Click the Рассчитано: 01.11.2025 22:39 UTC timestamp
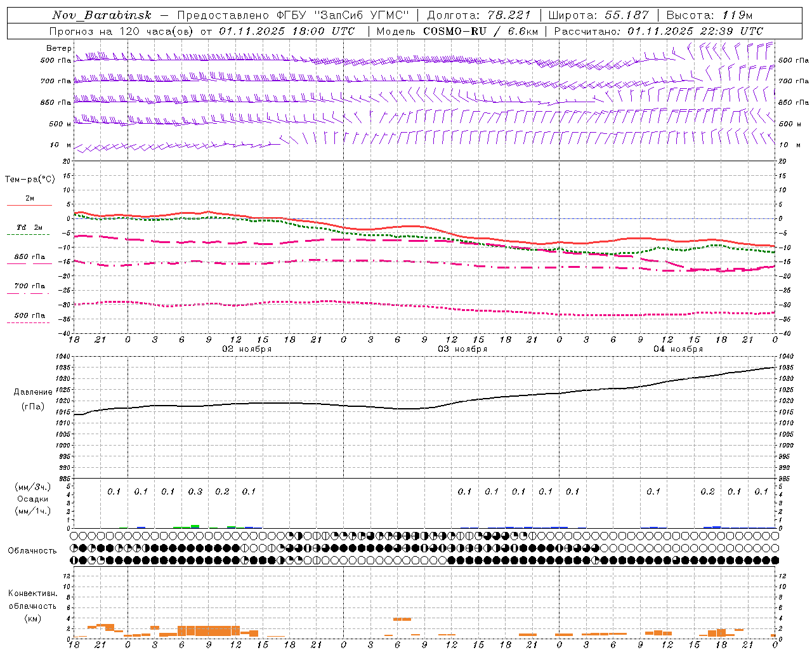Viewport: 812px width, 650px height. tap(658, 31)
